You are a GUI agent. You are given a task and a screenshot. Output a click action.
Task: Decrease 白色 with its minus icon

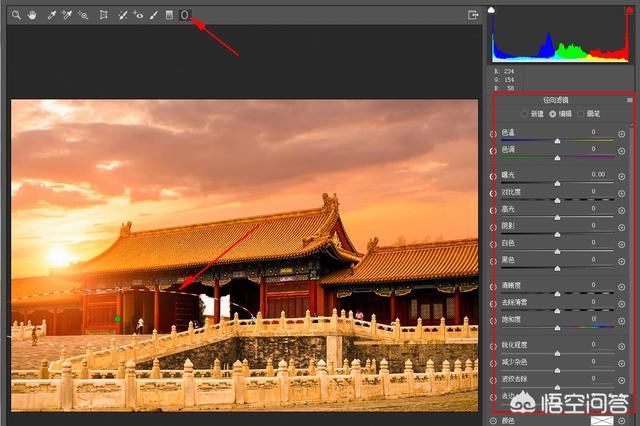point(493,244)
